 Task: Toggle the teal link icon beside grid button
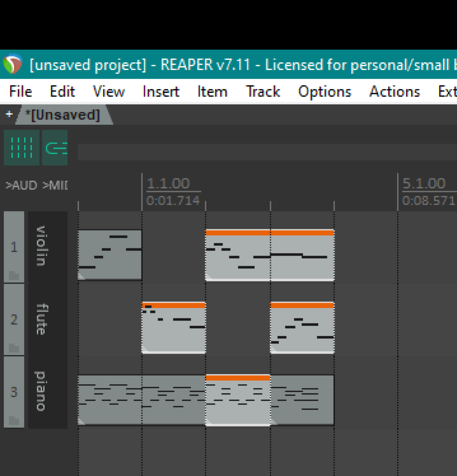pos(55,148)
